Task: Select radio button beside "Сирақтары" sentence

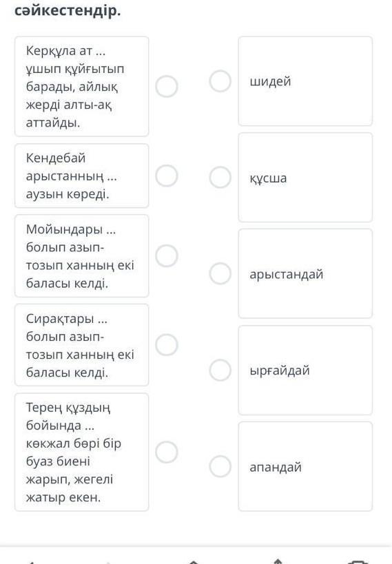Action: (167, 345)
